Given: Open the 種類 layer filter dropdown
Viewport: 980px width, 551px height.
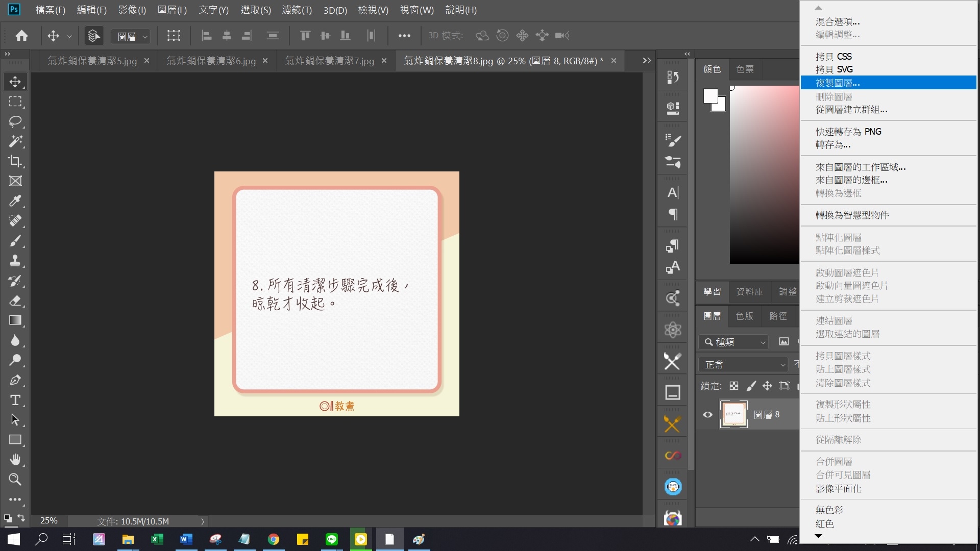Looking at the screenshot, I should [x=733, y=342].
